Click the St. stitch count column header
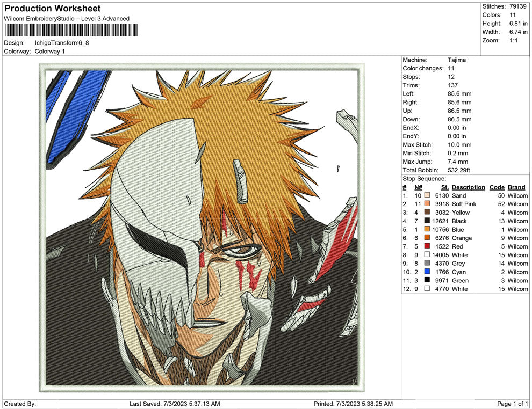The image size is (532, 409). [x=444, y=187]
